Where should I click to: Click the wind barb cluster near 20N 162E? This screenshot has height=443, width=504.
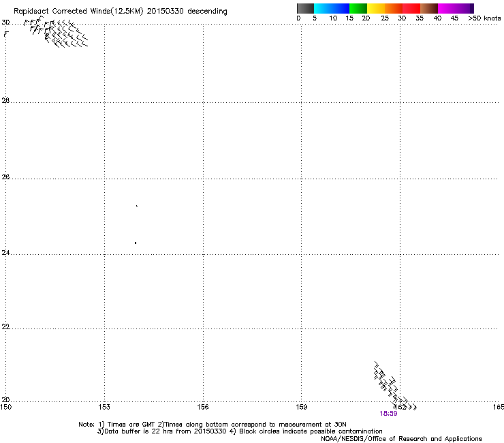(x=395, y=386)
